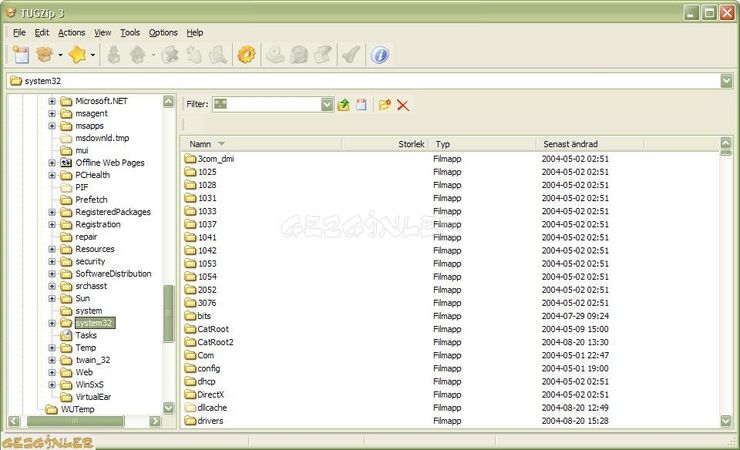Click the red X delete icon
The width and height of the screenshot is (740, 450).
point(403,105)
